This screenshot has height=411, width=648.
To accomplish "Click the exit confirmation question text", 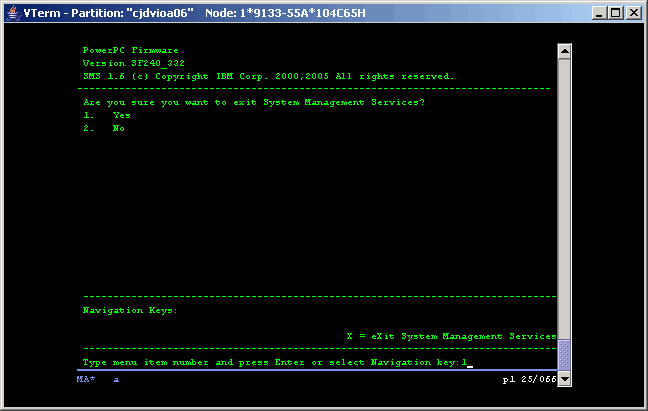I will (254, 102).
